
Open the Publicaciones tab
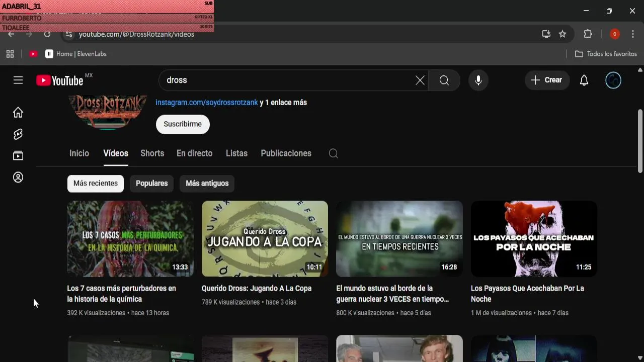pyautogui.click(x=286, y=153)
